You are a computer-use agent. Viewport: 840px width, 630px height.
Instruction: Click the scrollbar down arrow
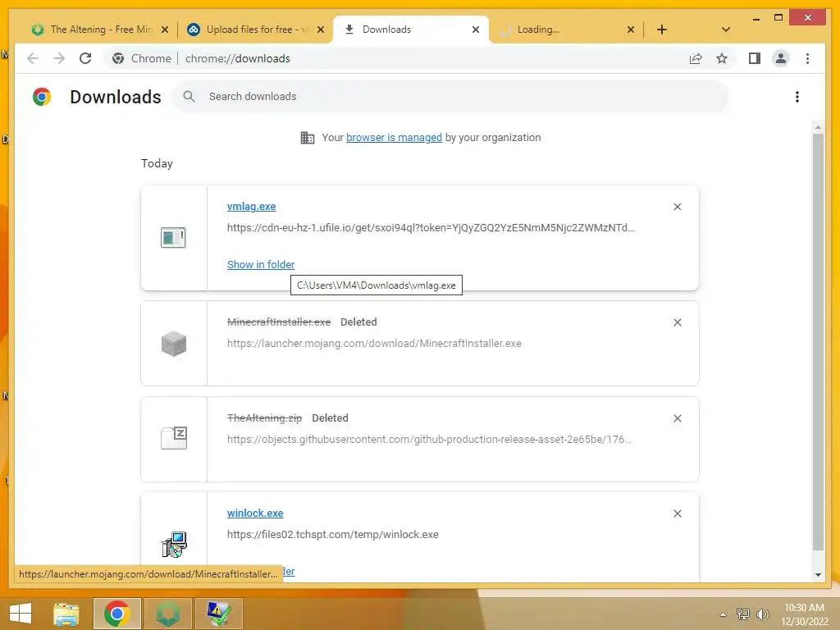point(818,574)
